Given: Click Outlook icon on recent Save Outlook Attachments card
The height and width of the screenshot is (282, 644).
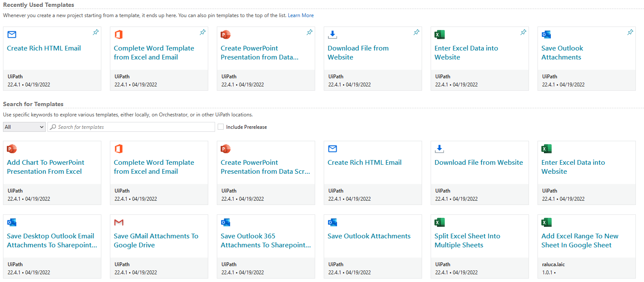Looking at the screenshot, I should point(547,35).
